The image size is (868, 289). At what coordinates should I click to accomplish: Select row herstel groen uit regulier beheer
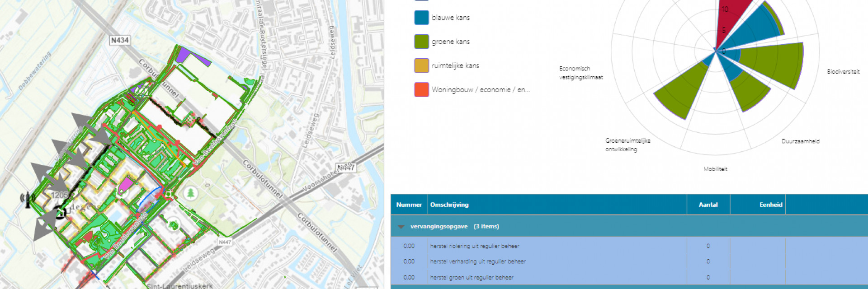point(472,277)
